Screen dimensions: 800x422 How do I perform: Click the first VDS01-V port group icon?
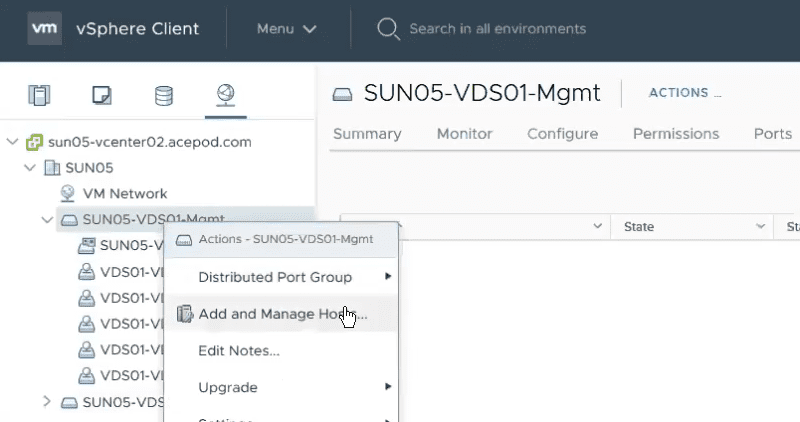click(86, 271)
